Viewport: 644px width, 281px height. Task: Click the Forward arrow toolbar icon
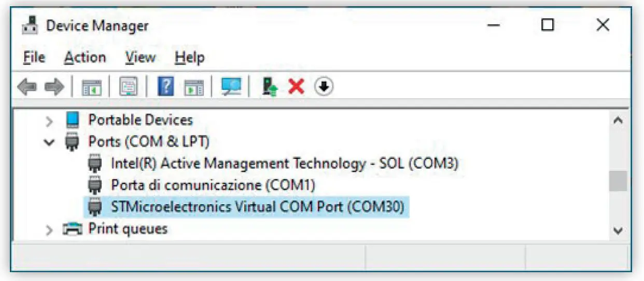point(53,87)
